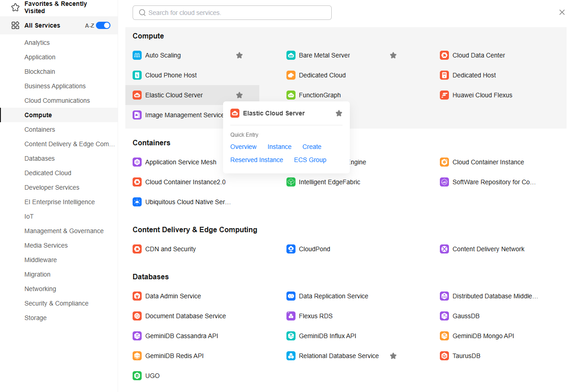
Task: Click the Dedicated Cloud icon
Action: (291, 75)
